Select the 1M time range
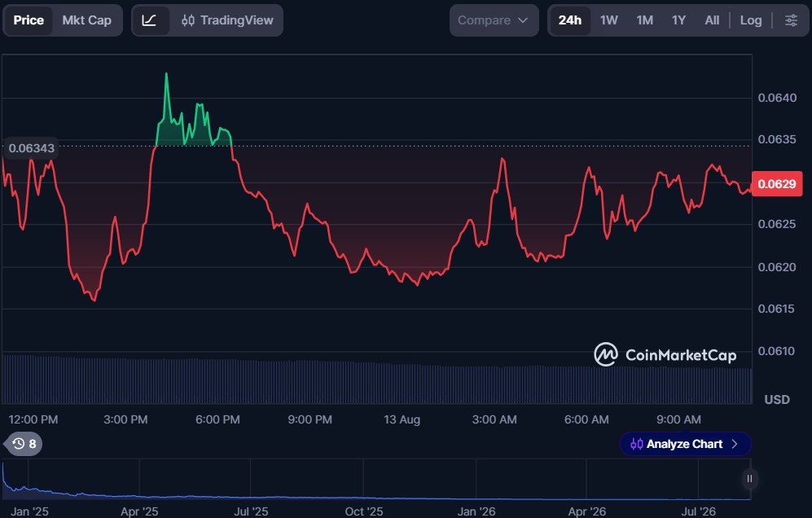The height and width of the screenshot is (518, 812). coord(645,20)
